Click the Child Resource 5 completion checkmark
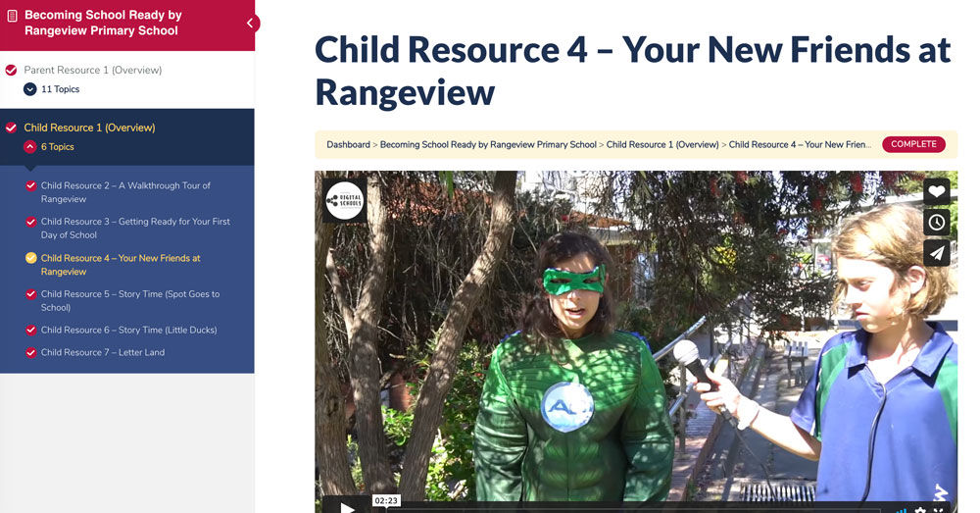Viewport: 980px width, 513px height. click(x=30, y=294)
